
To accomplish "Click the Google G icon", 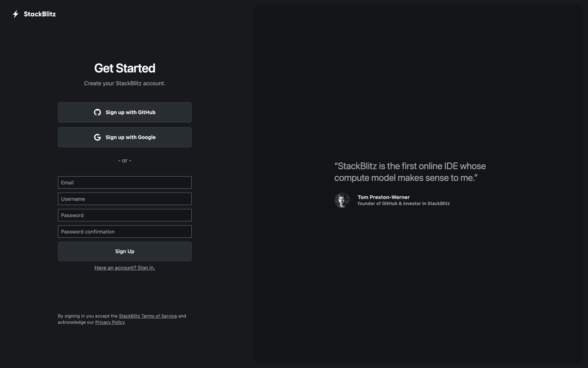I will tap(97, 137).
